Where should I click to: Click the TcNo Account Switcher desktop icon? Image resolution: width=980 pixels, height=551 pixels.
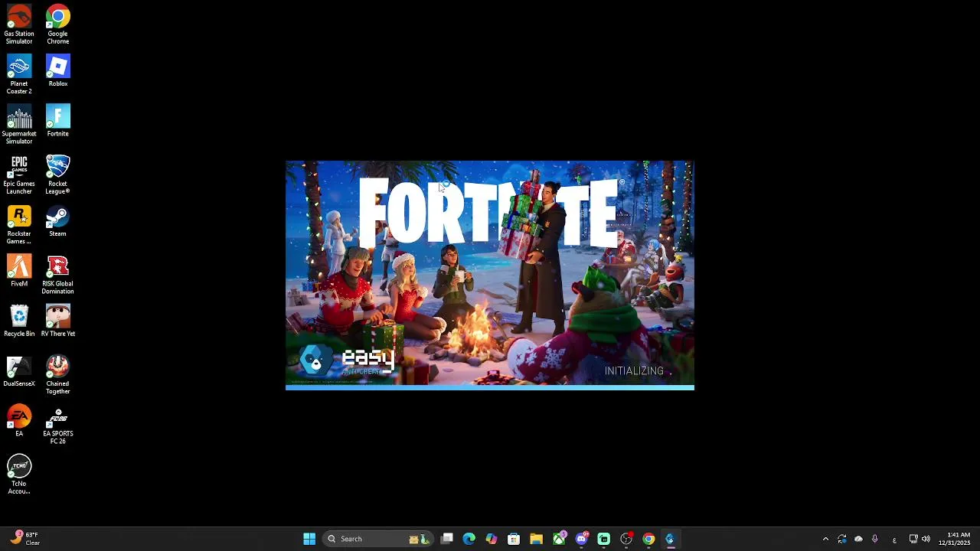(19, 474)
